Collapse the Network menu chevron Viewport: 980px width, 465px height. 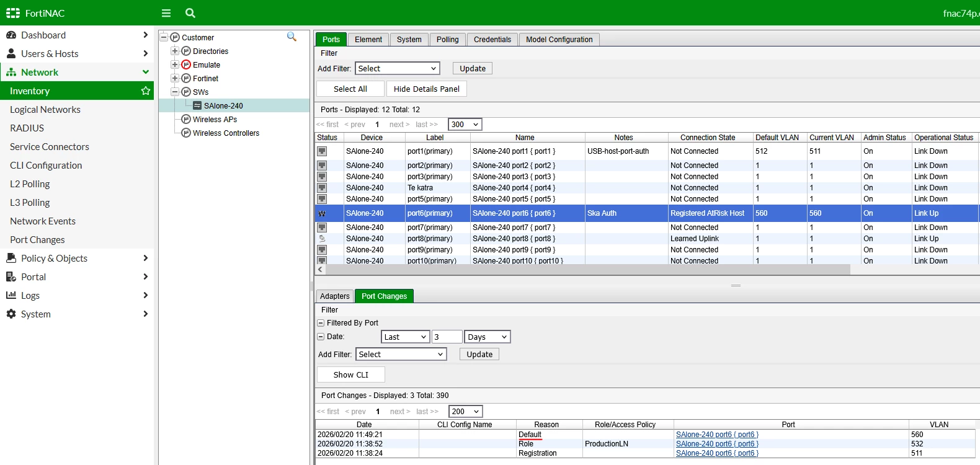[x=146, y=73]
